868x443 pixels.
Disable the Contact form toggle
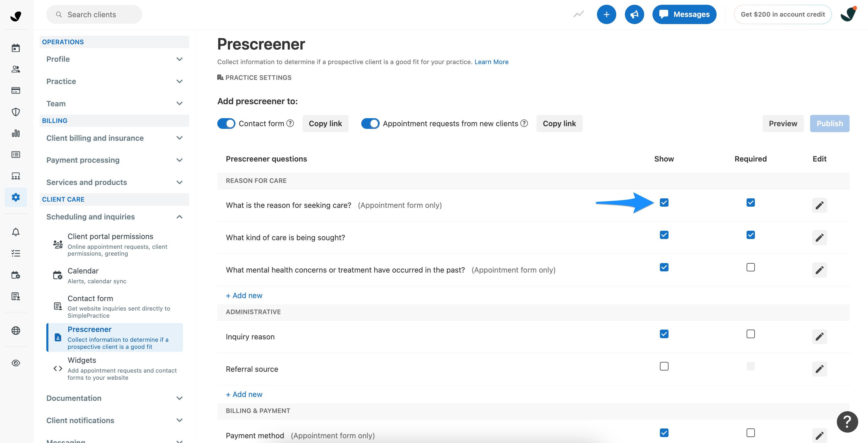pyautogui.click(x=226, y=124)
